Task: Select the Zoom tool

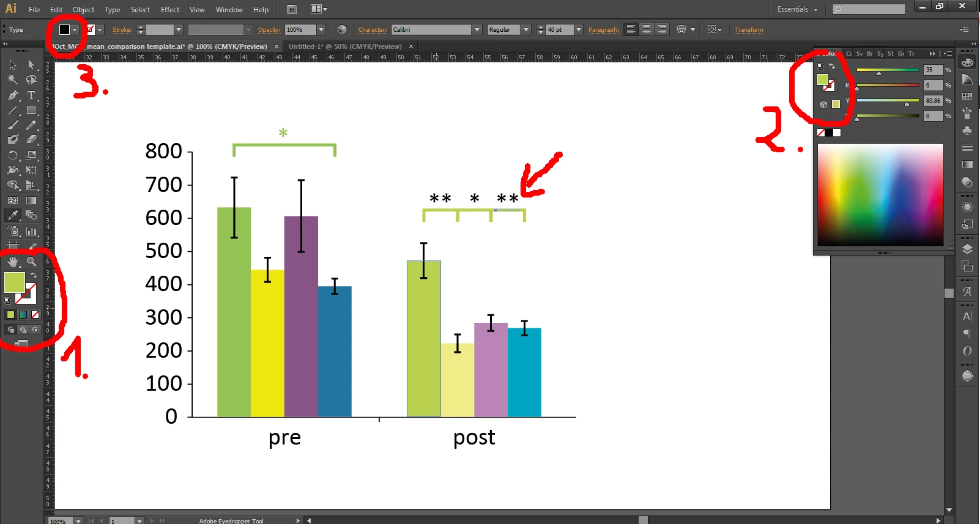Action: point(31,262)
